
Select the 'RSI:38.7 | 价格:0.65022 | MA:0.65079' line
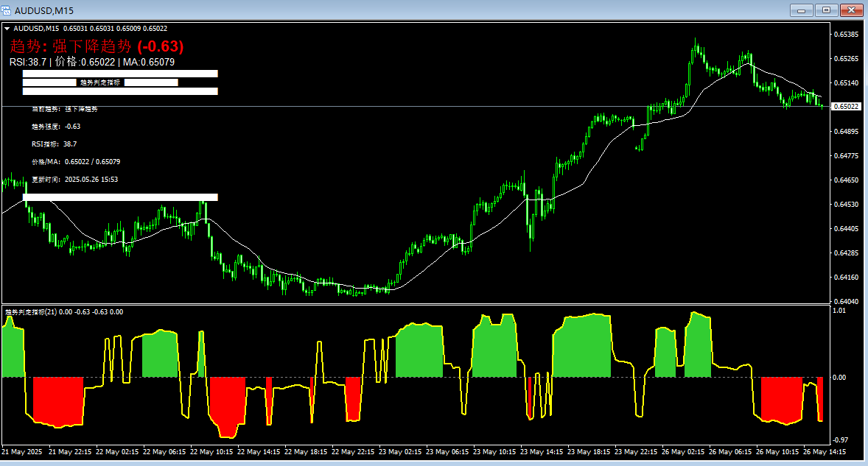pos(92,62)
